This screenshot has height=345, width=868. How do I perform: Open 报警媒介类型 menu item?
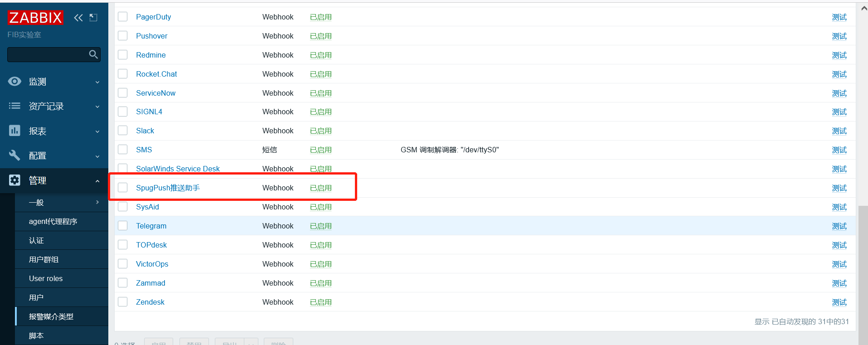tap(62, 316)
